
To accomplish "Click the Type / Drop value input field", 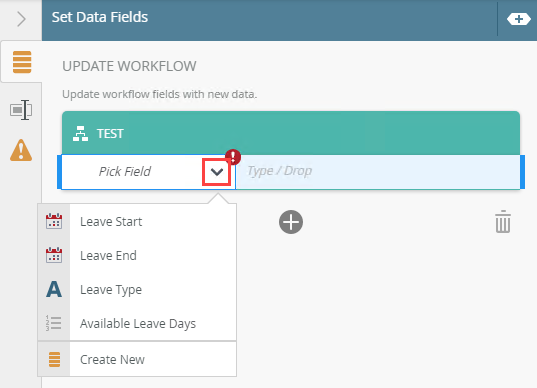I will click(378, 172).
